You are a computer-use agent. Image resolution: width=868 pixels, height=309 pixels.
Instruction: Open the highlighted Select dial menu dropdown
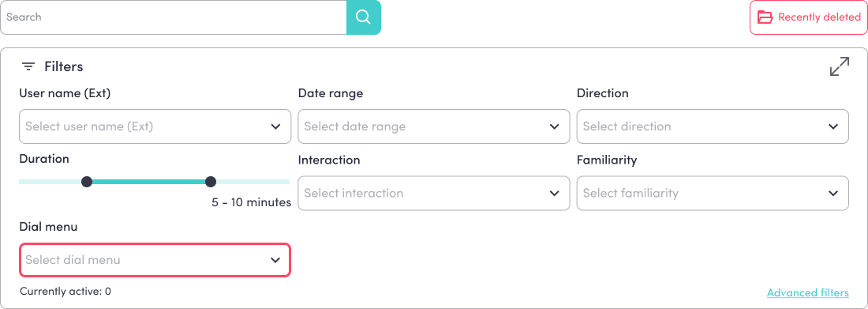(x=155, y=260)
